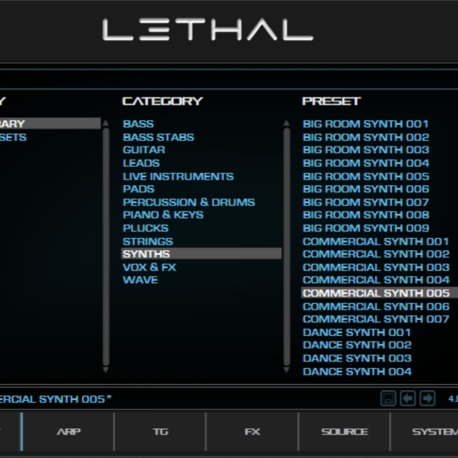Select preset BIG ROOM SYNTH 006
The image size is (458, 458).
click(x=366, y=189)
